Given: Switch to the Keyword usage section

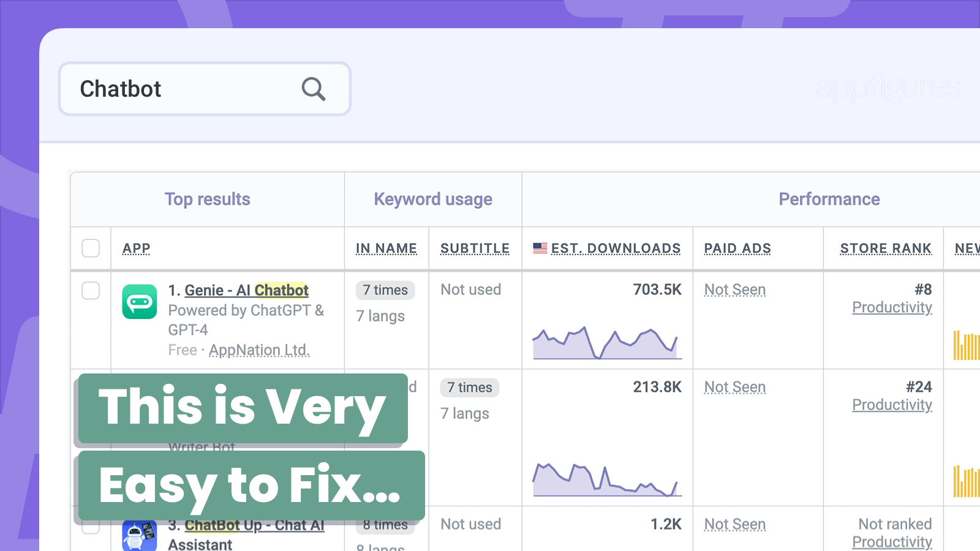Looking at the screenshot, I should tap(432, 199).
